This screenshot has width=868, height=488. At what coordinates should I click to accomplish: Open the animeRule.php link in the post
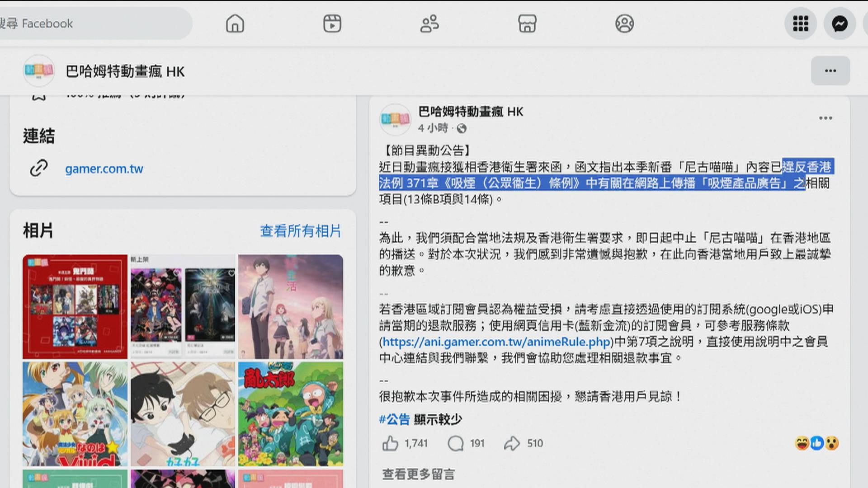pyautogui.click(x=497, y=342)
